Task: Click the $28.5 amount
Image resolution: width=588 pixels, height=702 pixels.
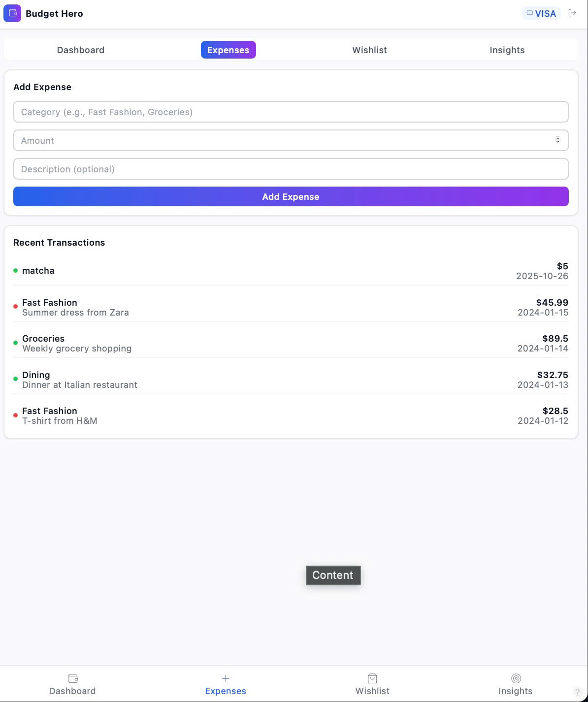Action: point(555,411)
